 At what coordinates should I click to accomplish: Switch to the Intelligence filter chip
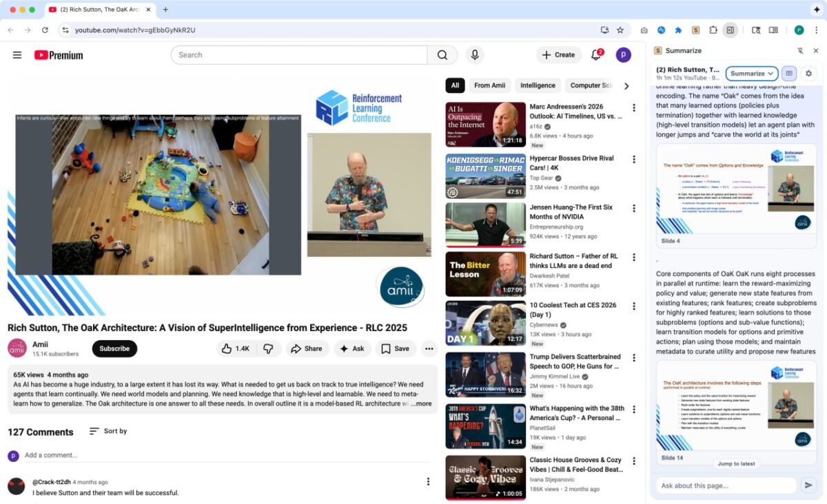pyautogui.click(x=538, y=85)
